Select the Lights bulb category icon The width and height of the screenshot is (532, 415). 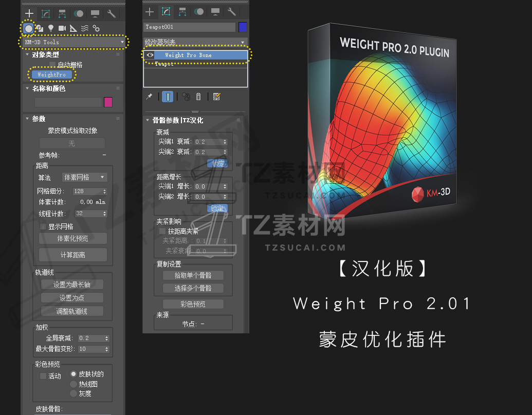[51, 28]
